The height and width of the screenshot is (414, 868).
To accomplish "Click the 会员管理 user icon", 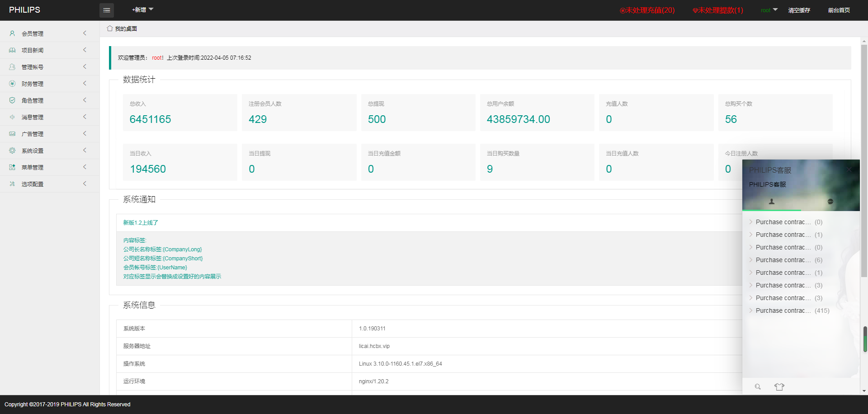I will click(12, 33).
